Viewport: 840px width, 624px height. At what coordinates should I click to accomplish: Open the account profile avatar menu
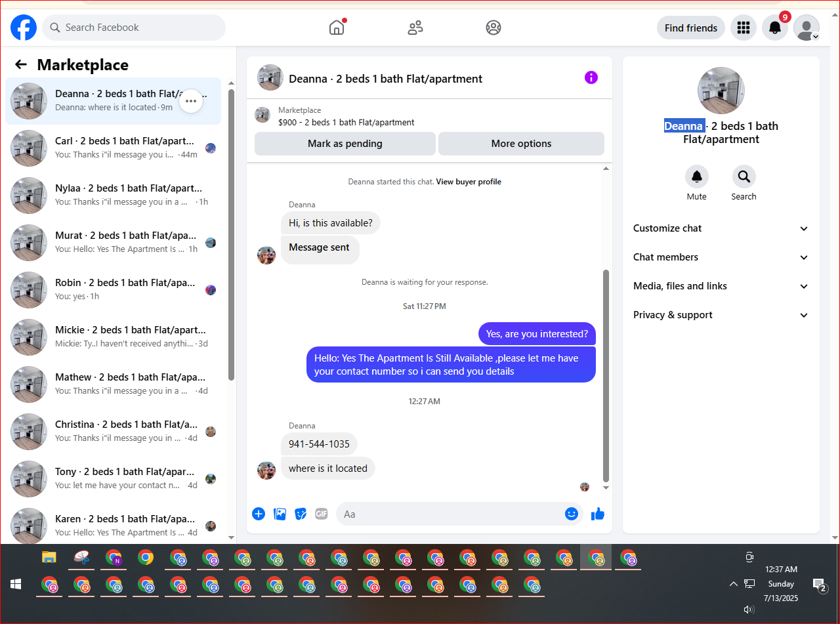pos(807,28)
